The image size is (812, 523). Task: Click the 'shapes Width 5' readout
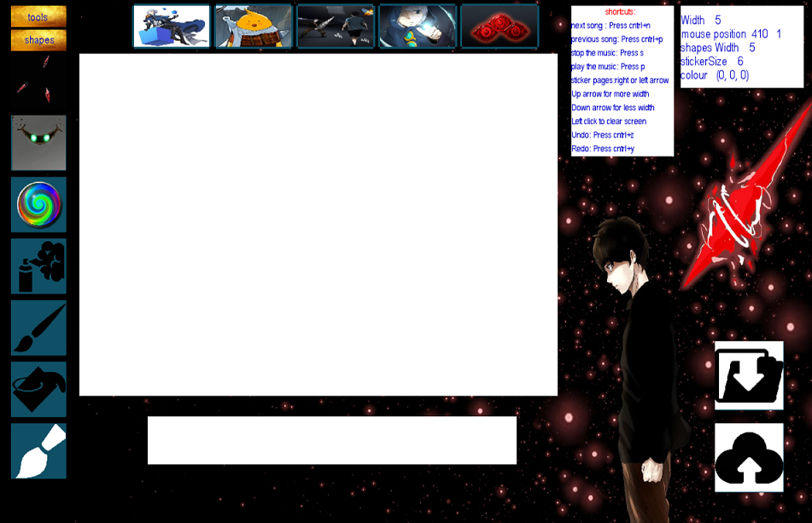click(x=718, y=48)
